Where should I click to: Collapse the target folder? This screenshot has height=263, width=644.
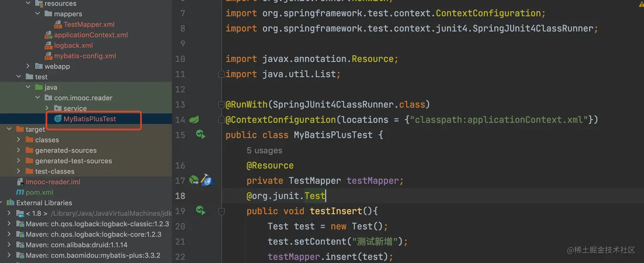coord(9,129)
